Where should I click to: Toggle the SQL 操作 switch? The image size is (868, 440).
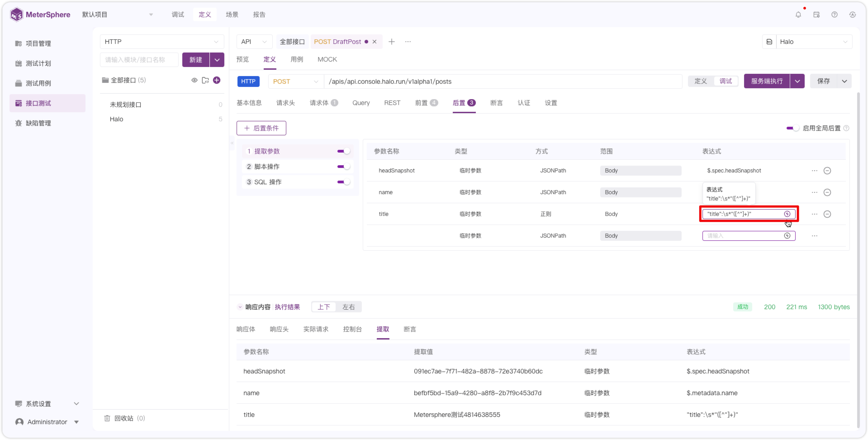[x=344, y=182]
